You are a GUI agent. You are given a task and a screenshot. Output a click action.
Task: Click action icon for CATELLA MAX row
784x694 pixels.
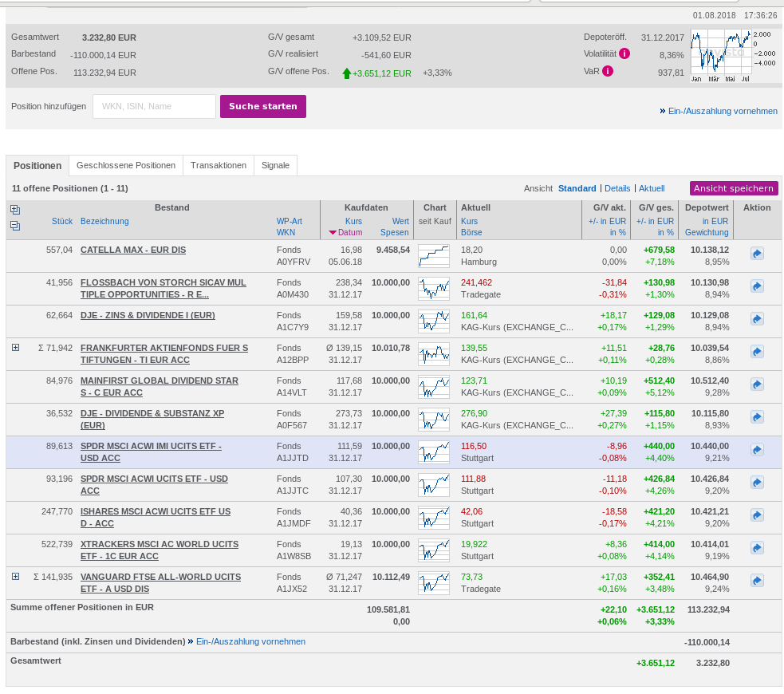pos(757,254)
